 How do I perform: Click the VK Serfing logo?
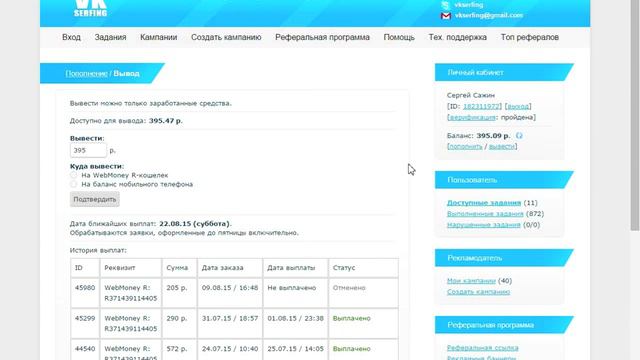91,8
